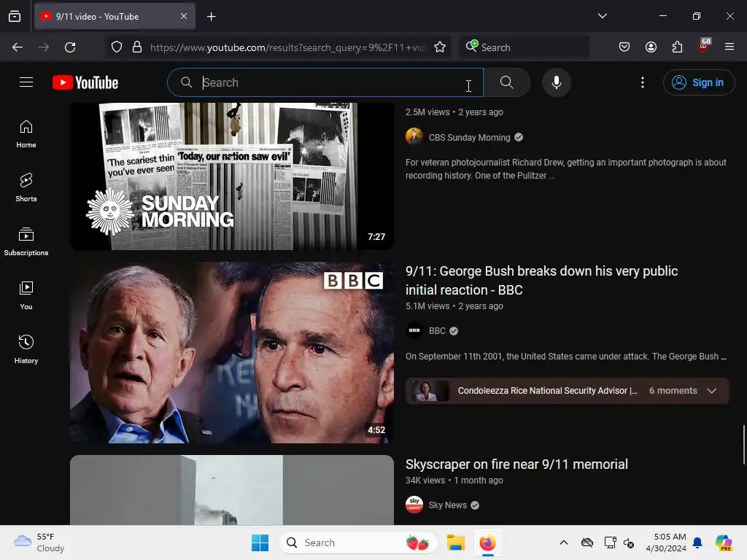Open the George Bush BBC video thumbnail
The height and width of the screenshot is (560, 747).
coord(231,352)
